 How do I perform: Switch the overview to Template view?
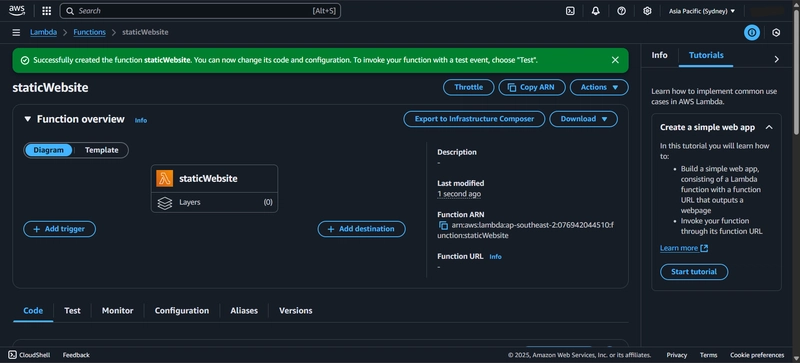[102, 150]
